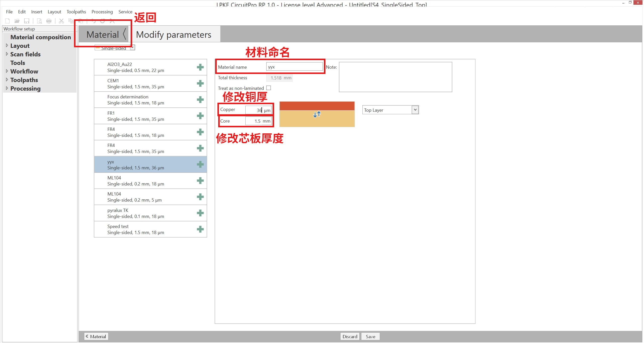Image resolution: width=644 pixels, height=343 pixels.
Task: Click the Print preview toolbar icon
Action: click(40, 21)
